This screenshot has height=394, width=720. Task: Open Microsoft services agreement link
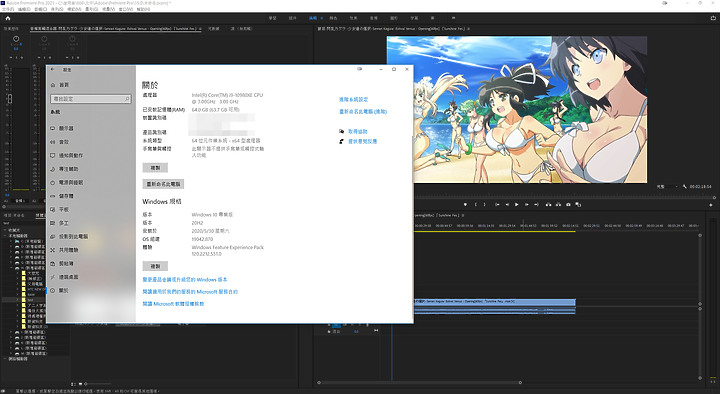(x=190, y=292)
